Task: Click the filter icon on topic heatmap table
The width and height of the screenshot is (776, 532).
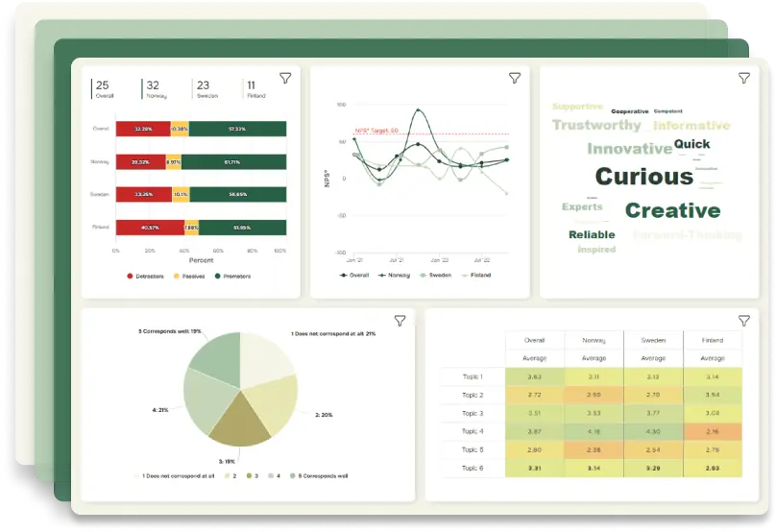Action: coord(743,321)
